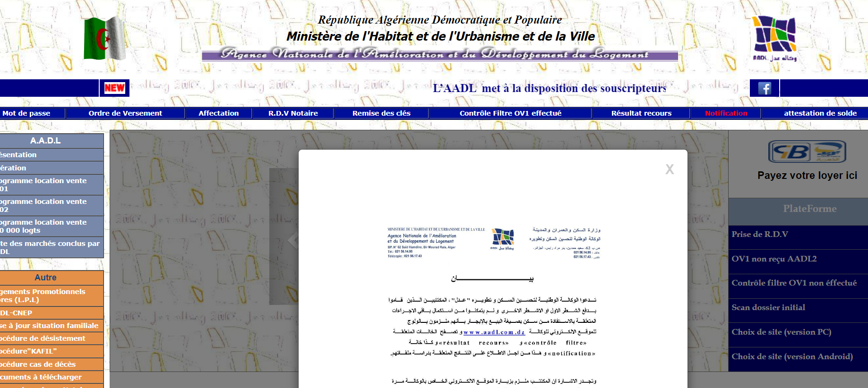
Task: Open Contrôle Filtre OV1 effectué
Action: 510,113
